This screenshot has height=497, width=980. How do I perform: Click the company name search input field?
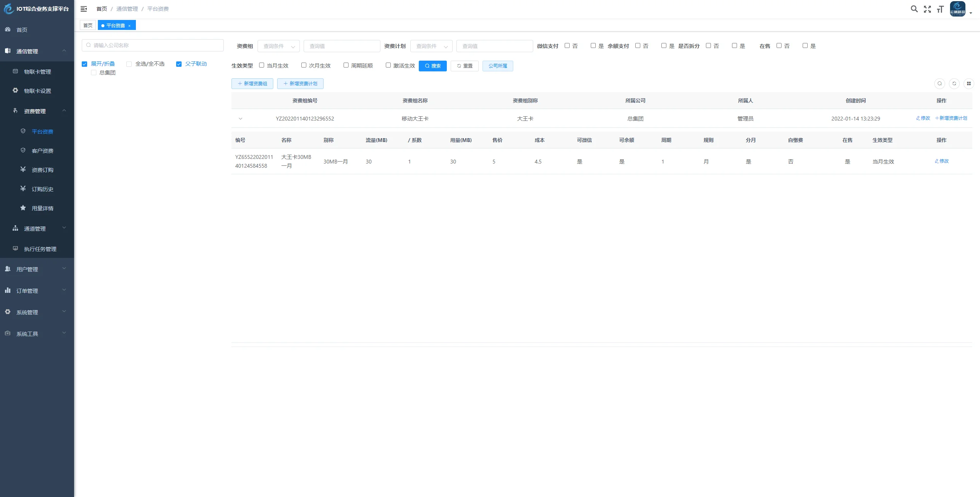click(x=153, y=45)
